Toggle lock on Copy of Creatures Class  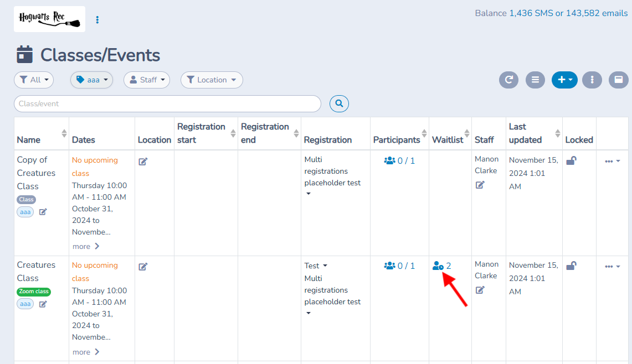click(571, 160)
